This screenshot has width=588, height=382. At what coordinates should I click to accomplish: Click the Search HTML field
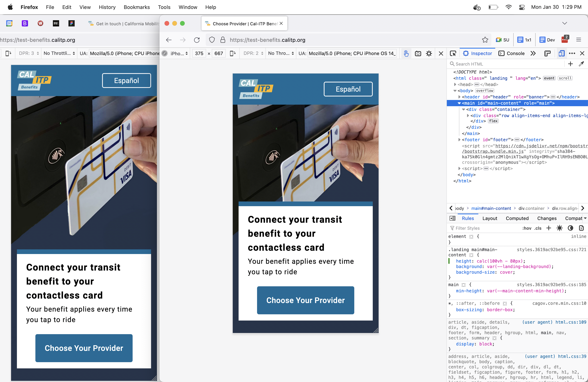(x=507, y=64)
